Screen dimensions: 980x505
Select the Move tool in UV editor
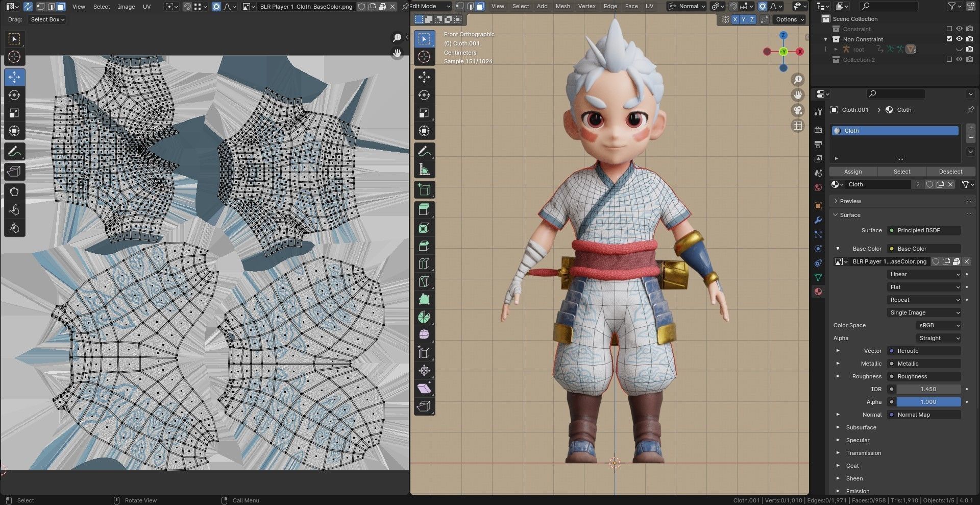coord(14,77)
